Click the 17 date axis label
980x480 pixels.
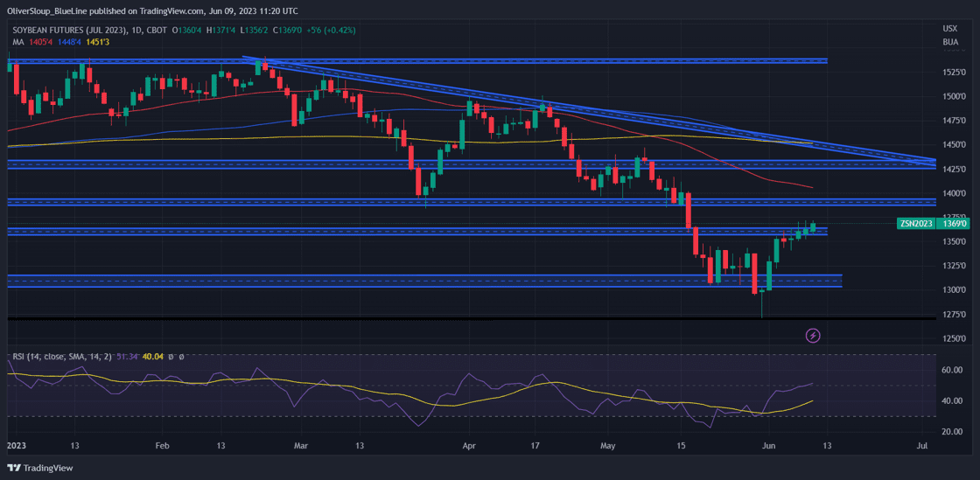click(535, 446)
